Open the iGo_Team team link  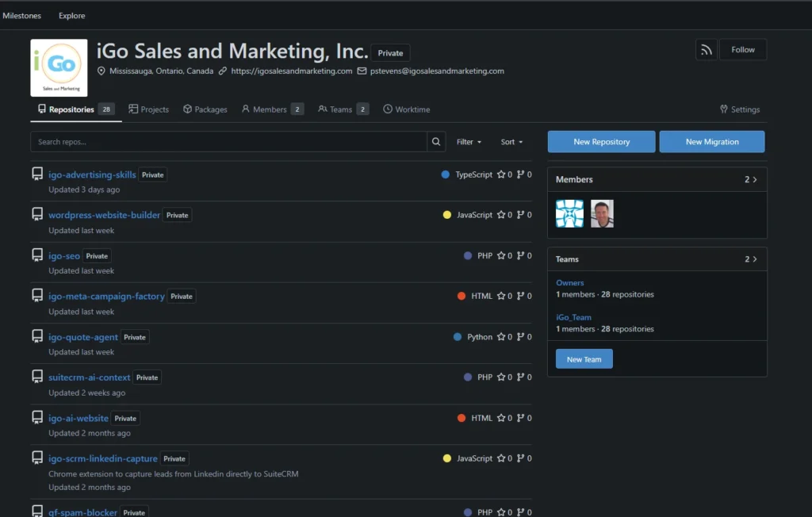573,317
